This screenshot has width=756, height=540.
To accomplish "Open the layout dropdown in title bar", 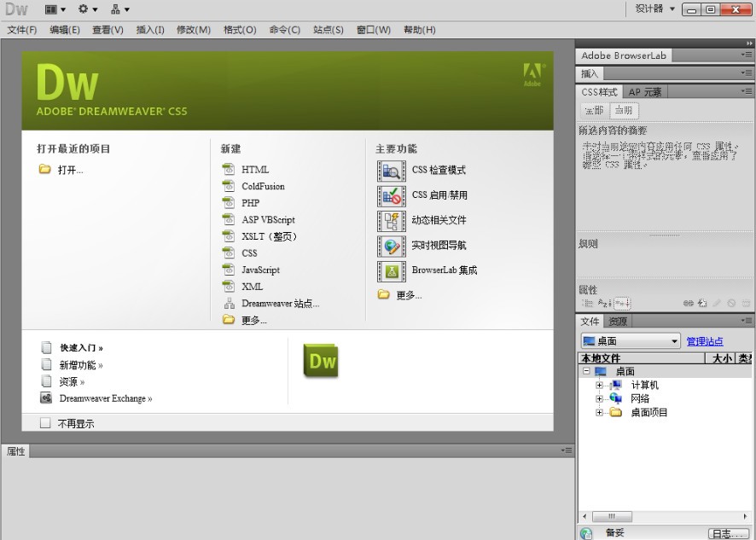I will click(55, 9).
